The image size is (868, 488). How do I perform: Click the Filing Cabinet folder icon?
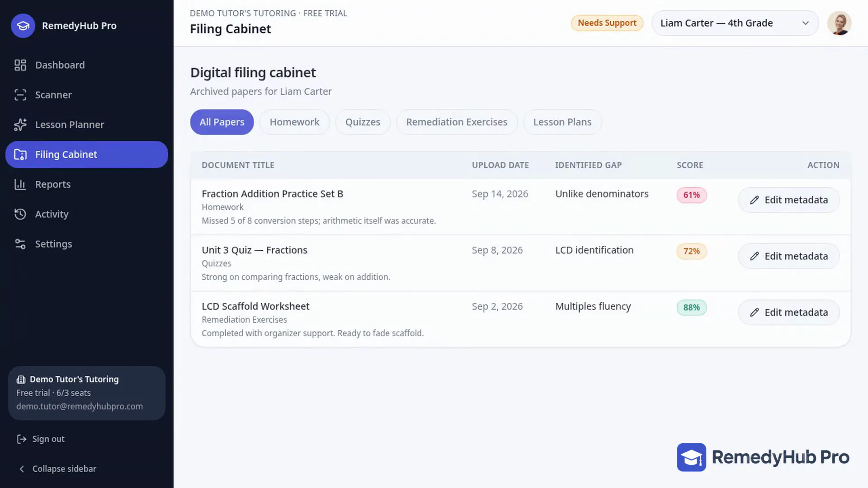click(20, 155)
